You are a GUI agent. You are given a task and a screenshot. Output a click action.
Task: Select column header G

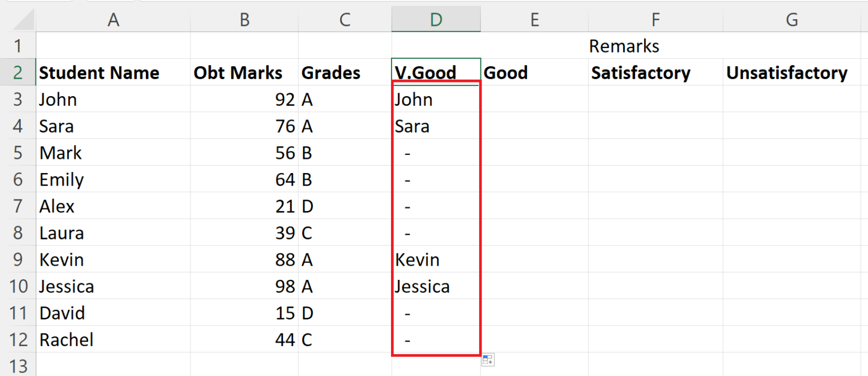pyautogui.click(x=791, y=19)
